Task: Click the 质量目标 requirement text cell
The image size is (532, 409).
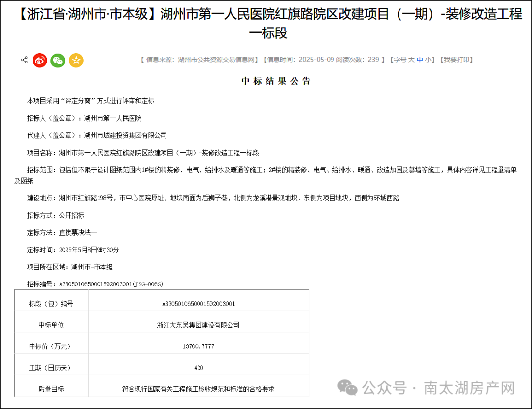Action: point(198,389)
